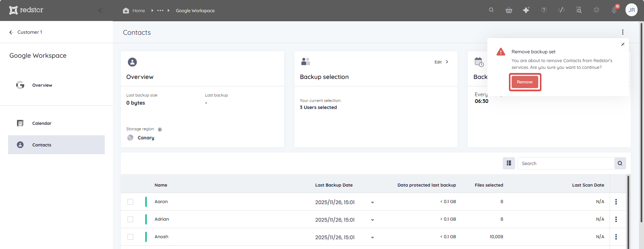Open the help question mark icon
Viewport: 644px width, 249px height.
(544, 10)
